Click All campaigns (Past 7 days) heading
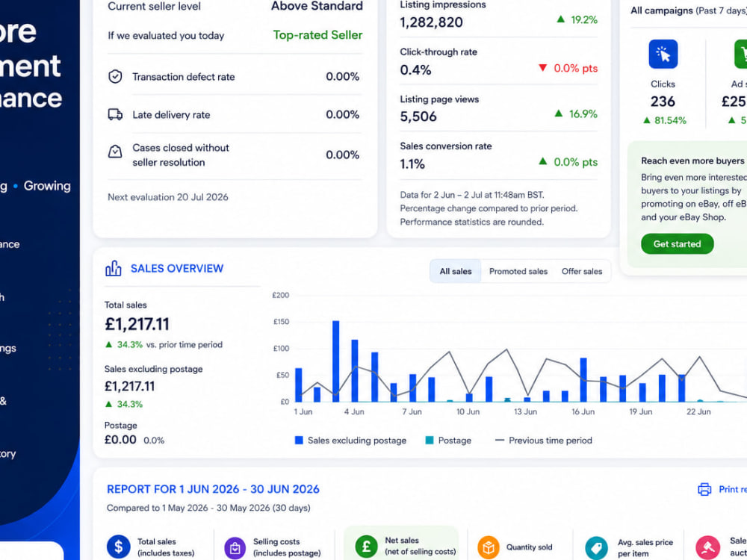 coord(689,10)
